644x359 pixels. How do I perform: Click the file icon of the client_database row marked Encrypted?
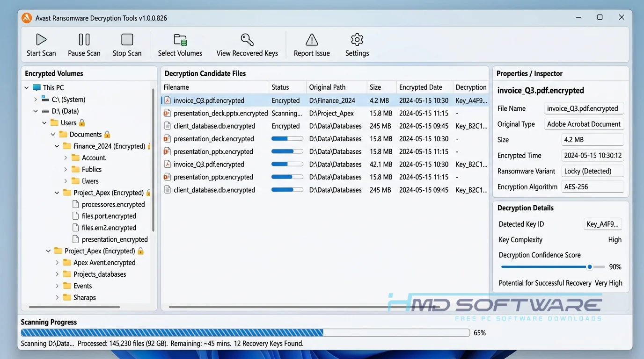(x=167, y=126)
